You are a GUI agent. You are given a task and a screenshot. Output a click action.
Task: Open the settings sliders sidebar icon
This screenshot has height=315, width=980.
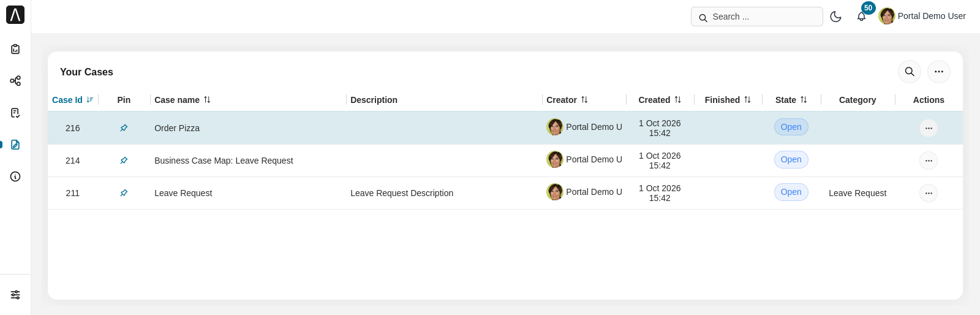[15, 295]
